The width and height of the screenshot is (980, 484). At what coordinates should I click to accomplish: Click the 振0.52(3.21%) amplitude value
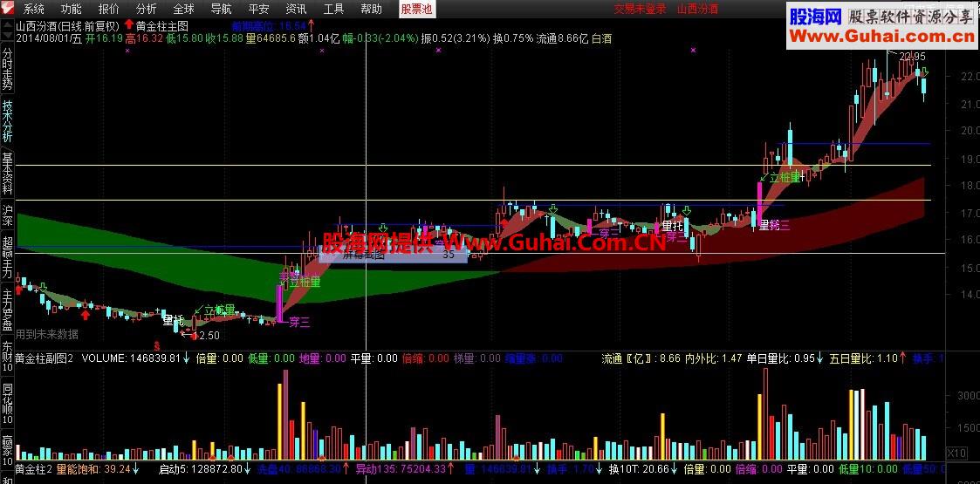point(456,38)
